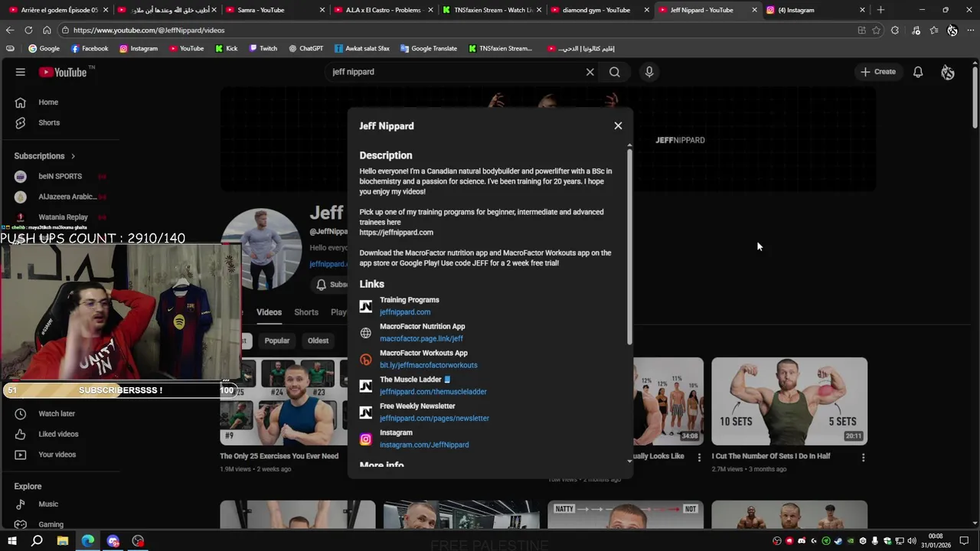Click the address bar URL
This screenshot has height=551, width=980.
point(149,30)
